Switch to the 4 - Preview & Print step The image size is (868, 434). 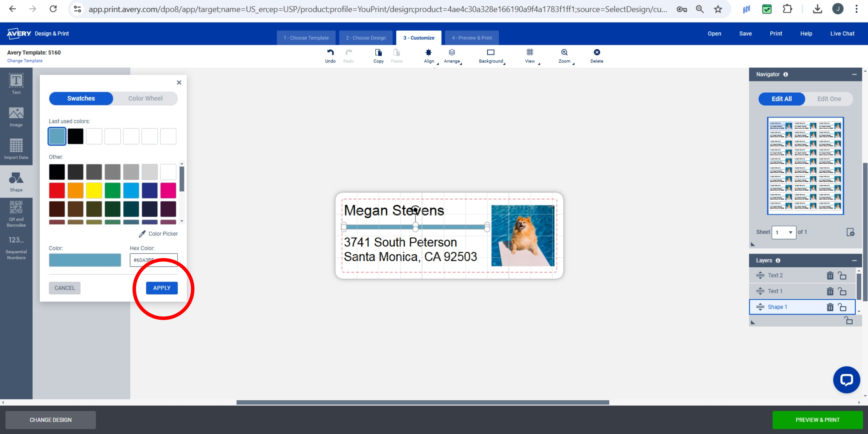pos(471,38)
